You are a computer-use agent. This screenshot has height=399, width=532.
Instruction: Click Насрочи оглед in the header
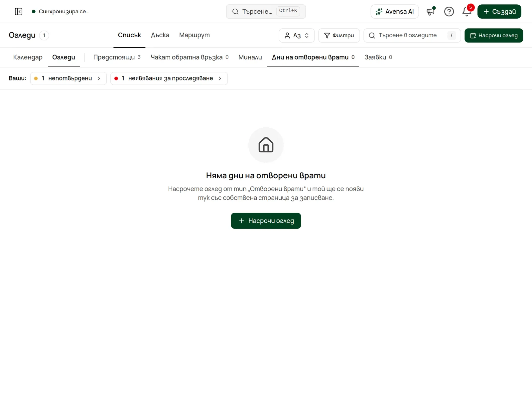coord(494,36)
